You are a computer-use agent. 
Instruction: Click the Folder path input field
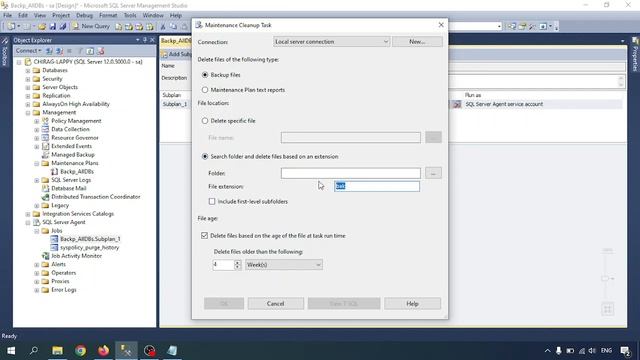click(x=351, y=173)
